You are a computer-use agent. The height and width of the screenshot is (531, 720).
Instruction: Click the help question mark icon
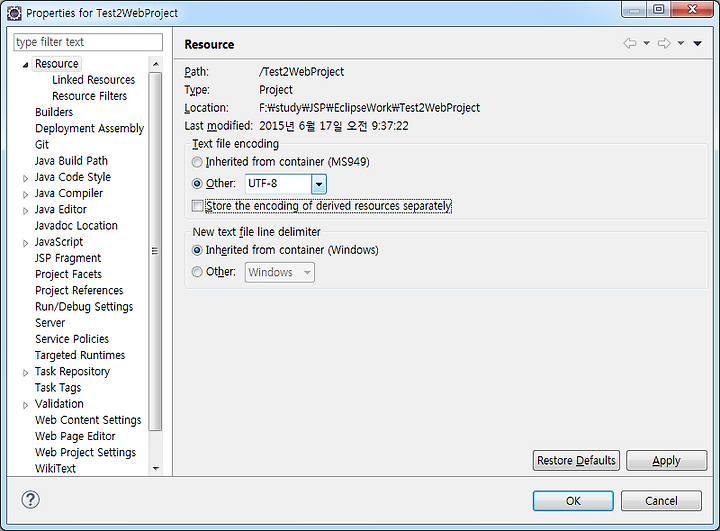point(30,499)
